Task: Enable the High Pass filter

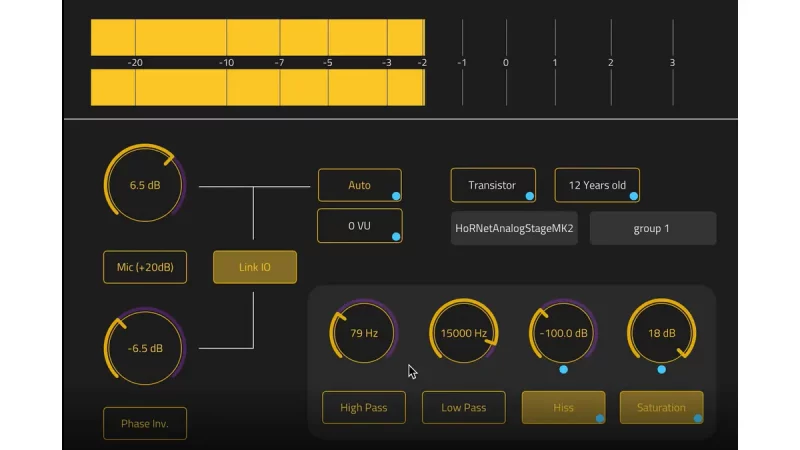Action: click(x=364, y=407)
